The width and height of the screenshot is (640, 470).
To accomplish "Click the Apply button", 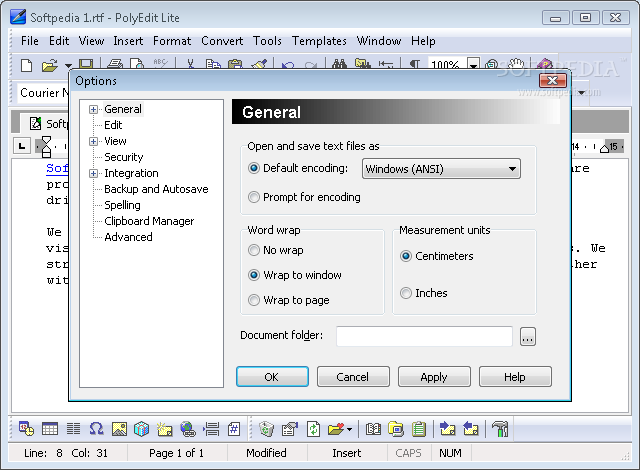I will (x=434, y=376).
